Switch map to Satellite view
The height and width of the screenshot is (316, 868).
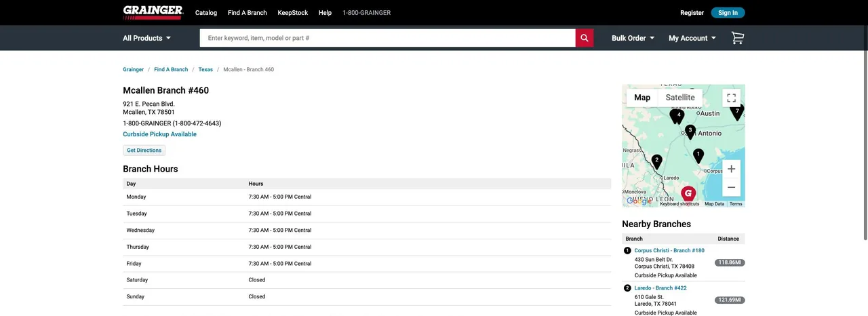680,98
